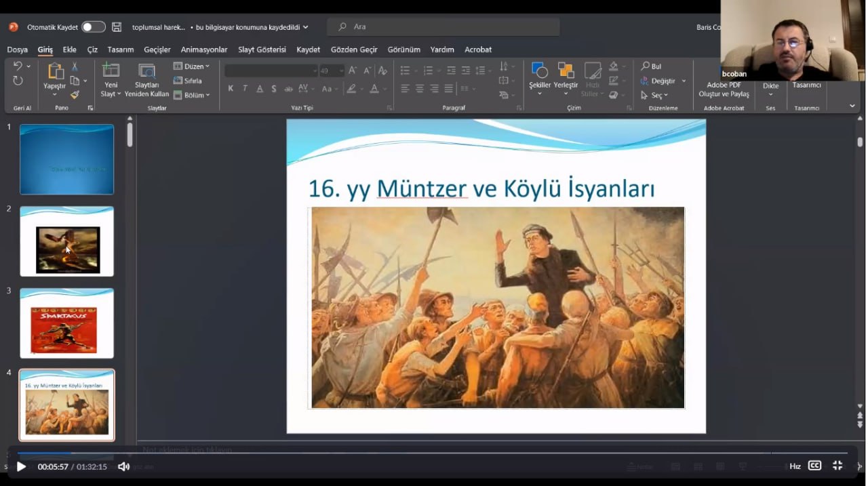The image size is (868, 486).
Task: Click the shape fill paint bucket icon
Action: (x=614, y=66)
